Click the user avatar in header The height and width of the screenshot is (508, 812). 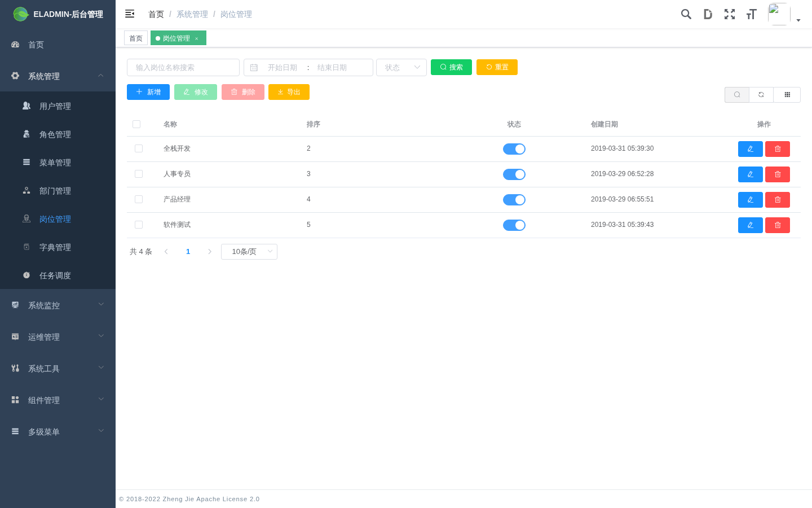tap(779, 14)
